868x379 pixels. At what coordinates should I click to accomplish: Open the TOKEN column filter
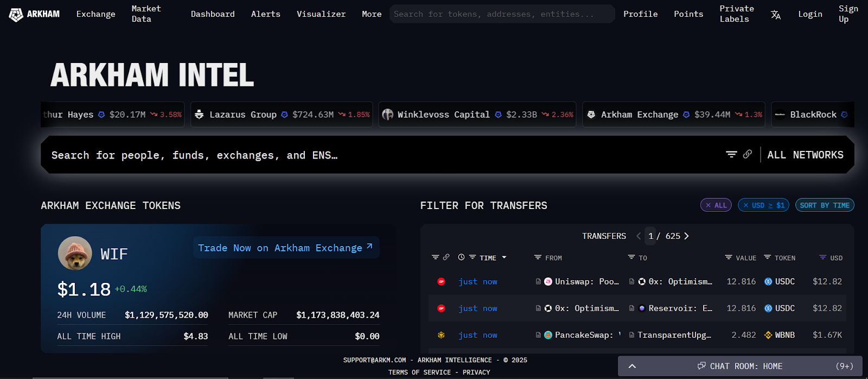pos(767,257)
